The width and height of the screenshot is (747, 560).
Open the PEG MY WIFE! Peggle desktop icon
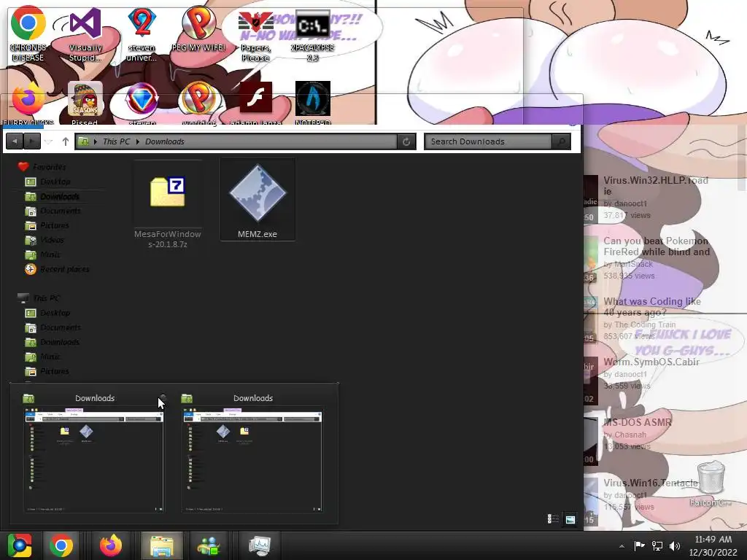click(x=198, y=29)
